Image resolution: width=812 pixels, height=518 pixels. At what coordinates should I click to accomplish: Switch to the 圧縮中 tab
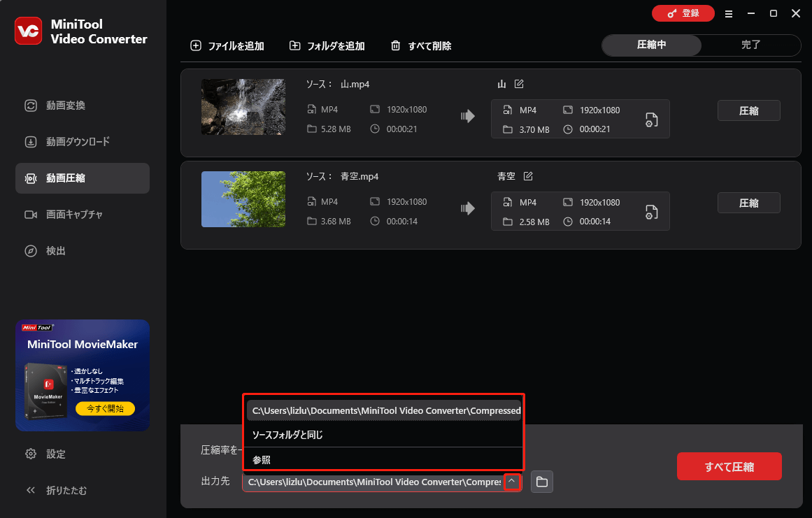[651, 45]
